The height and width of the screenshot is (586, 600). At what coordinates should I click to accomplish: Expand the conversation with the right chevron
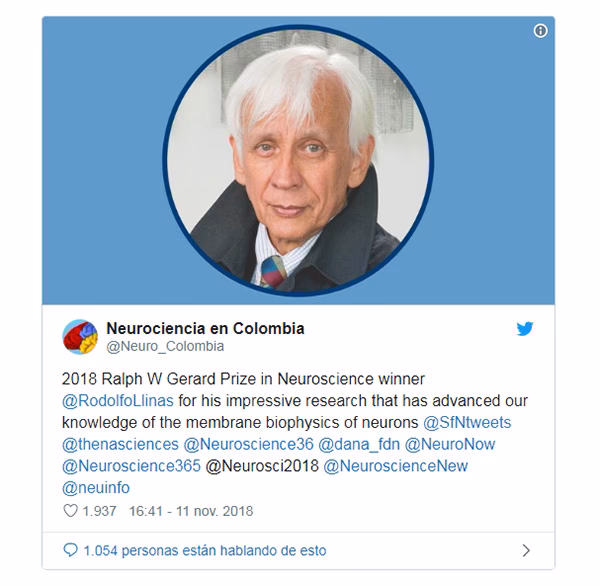pyautogui.click(x=527, y=550)
